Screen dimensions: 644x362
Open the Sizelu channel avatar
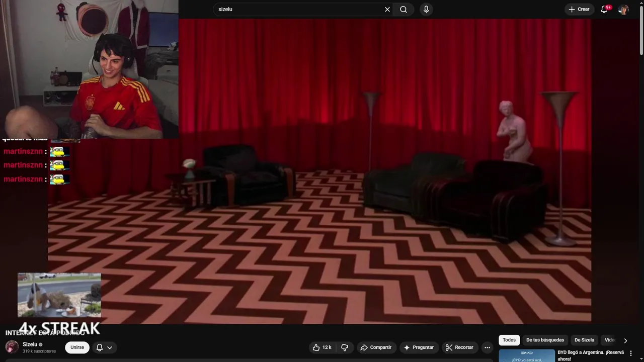coord(12,347)
